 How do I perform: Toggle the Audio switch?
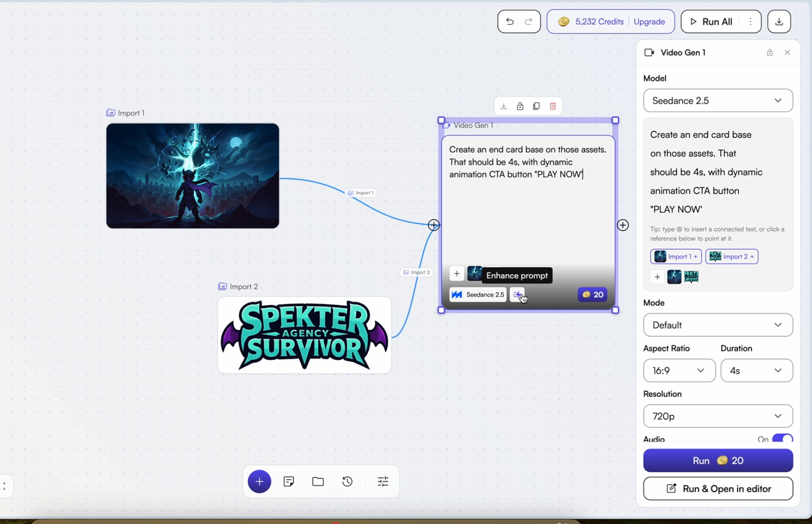782,438
